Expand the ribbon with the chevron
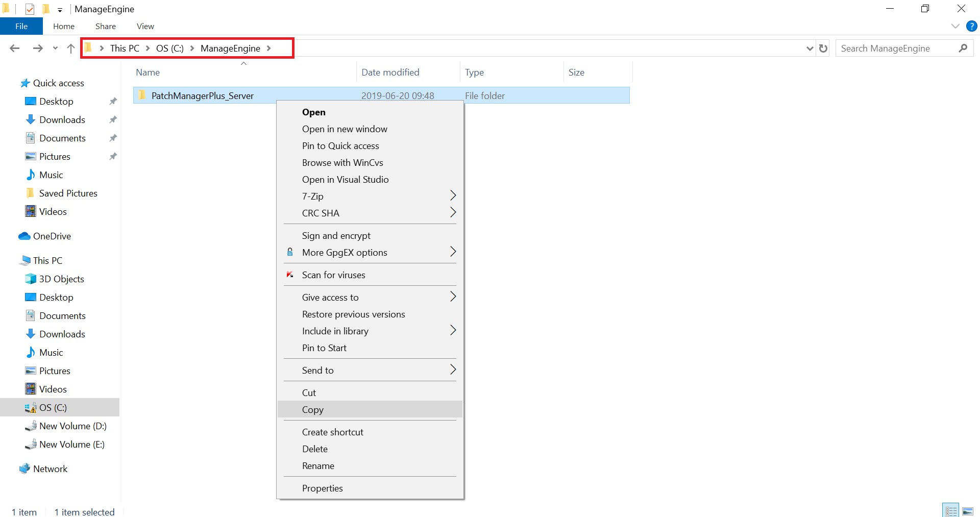Image resolution: width=980 pixels, height=517 pixels. point(955,26)
